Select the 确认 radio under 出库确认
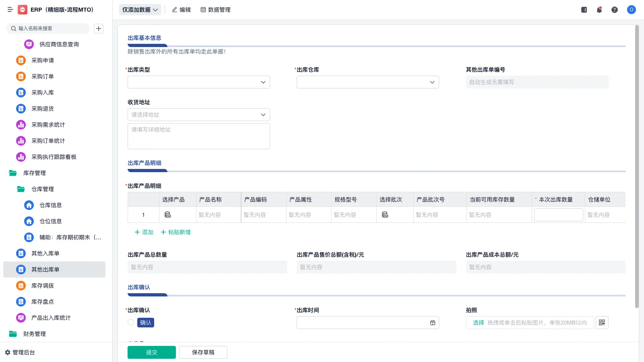This screenshot has width=644, height=362. point(130,322)
